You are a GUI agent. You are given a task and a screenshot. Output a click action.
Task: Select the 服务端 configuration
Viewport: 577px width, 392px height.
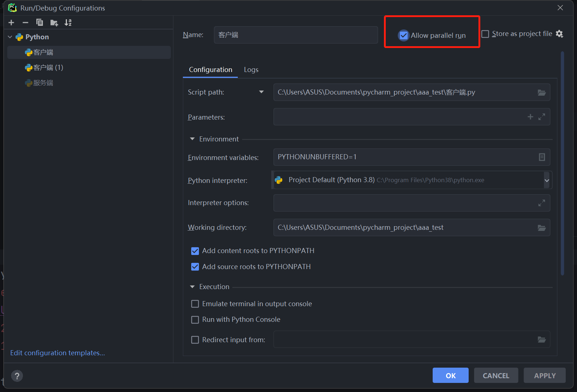tap(89, 83)
